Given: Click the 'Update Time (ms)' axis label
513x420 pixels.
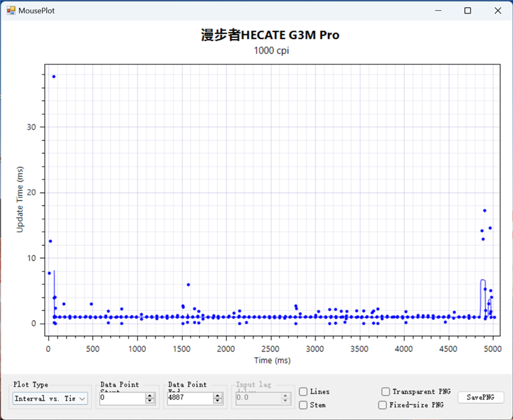Looking at the screenshot, I should pos(20,199).
